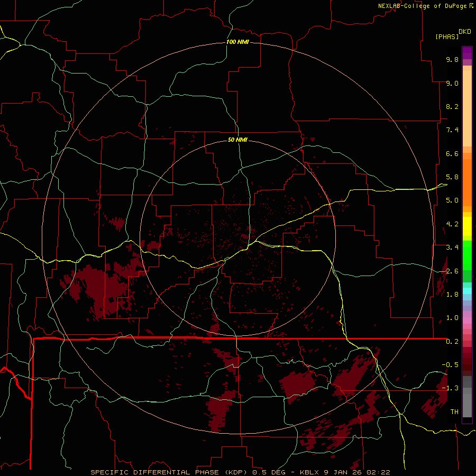This screenshot has width=476, height=476.
Task: Select the 2.6 value on the scale
Action: [452, 271]
